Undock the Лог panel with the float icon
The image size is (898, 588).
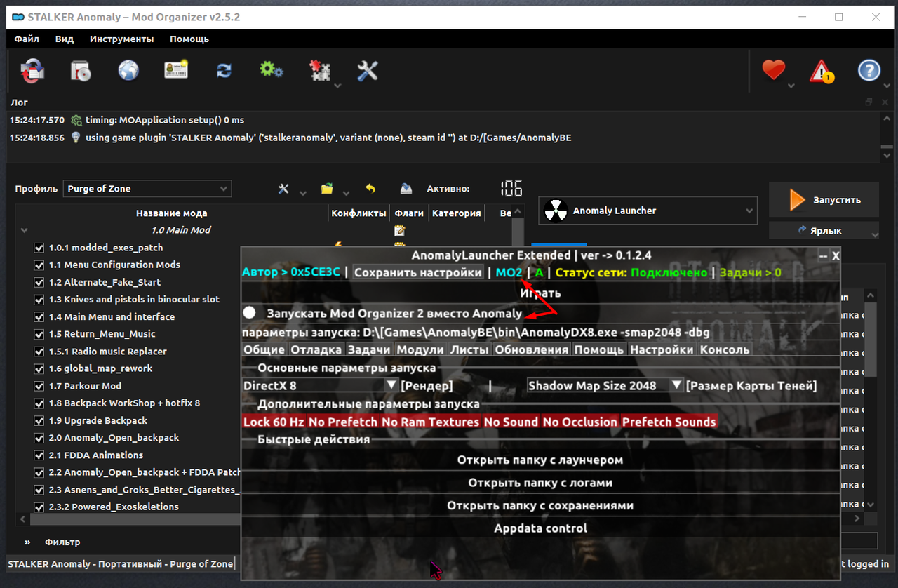869,102
